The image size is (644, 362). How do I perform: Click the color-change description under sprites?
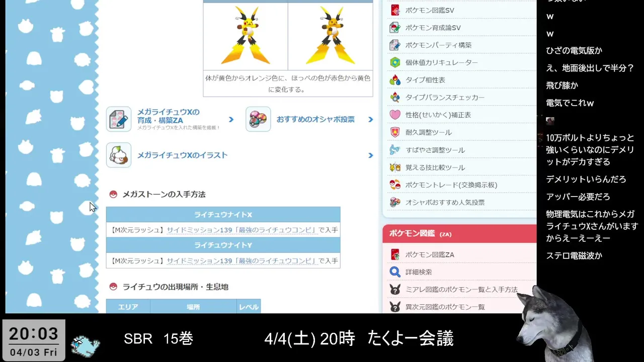pos(288,83)
